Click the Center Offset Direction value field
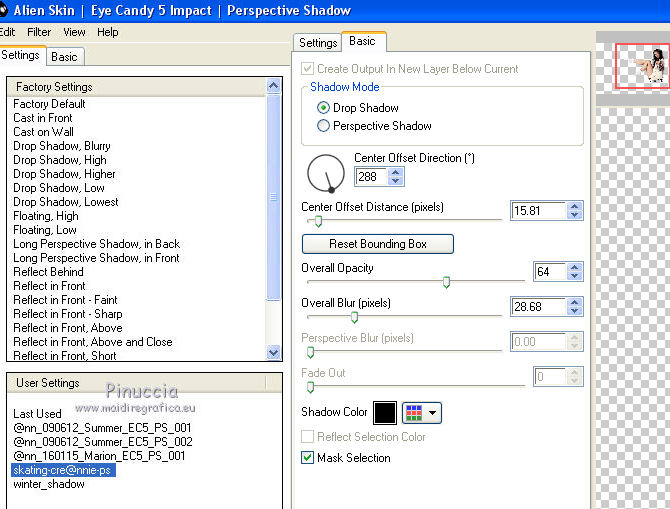670x509 pixels. [370, 177]
